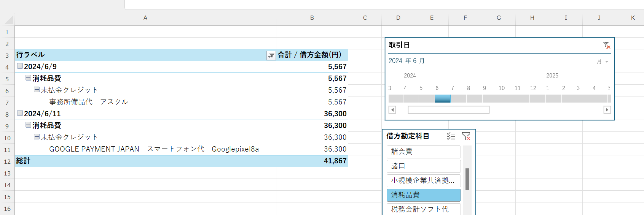Clear the 取引日 timeline filter
Viewport: 644px width, 215px height.
click(607, 45)
